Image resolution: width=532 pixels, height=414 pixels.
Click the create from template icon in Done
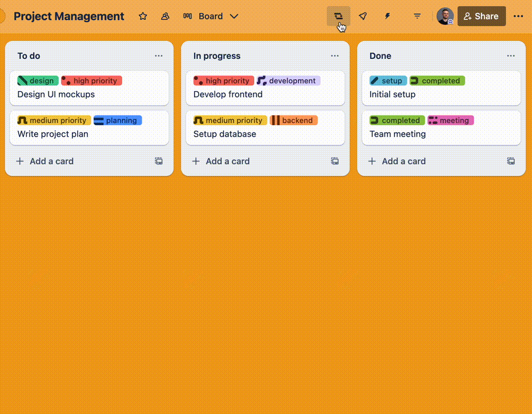click(511, 161)
